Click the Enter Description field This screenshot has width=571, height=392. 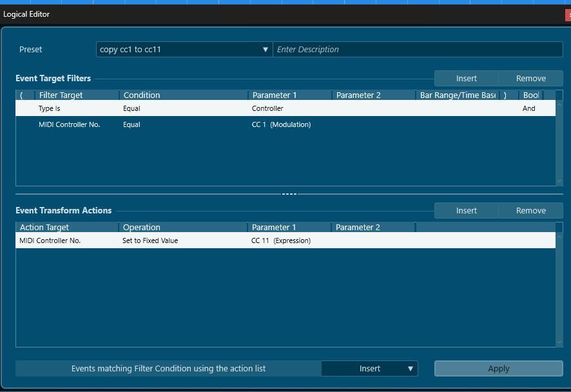tap(418, 50)
